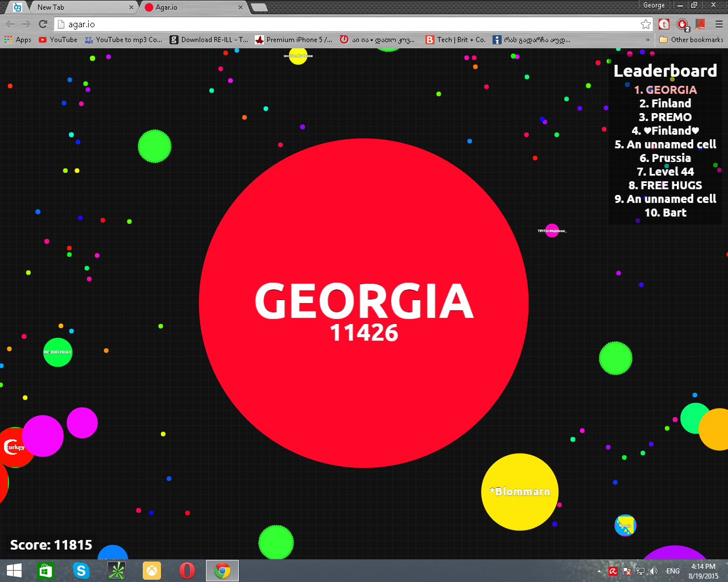Go back using the browser back arrow
The width and height of the screenshot is (728, 582).
coord(10,24)
